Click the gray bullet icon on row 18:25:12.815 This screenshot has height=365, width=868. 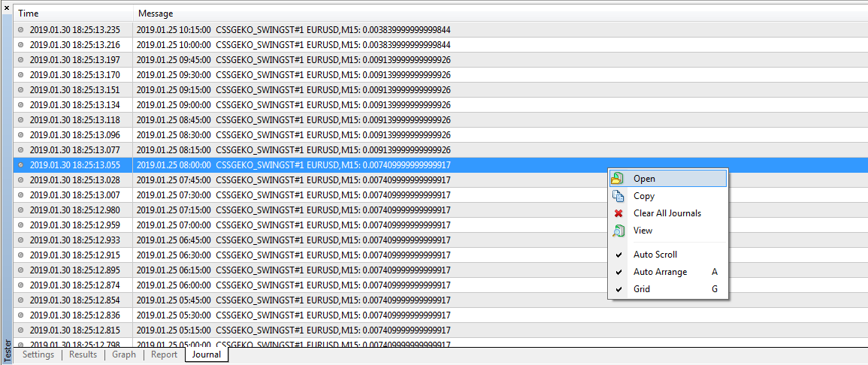click(21, 330)
